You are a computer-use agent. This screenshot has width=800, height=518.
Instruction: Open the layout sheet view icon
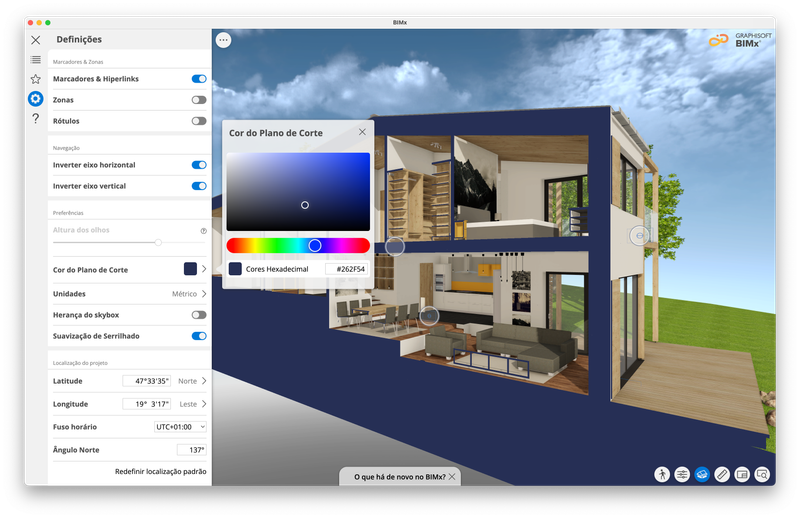point(742,475)
